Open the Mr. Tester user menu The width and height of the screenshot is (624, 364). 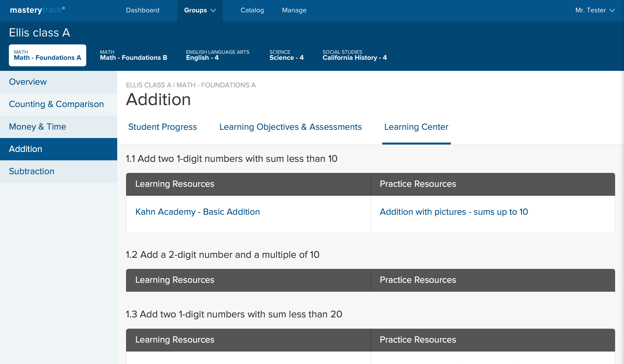tap(595, 10)
